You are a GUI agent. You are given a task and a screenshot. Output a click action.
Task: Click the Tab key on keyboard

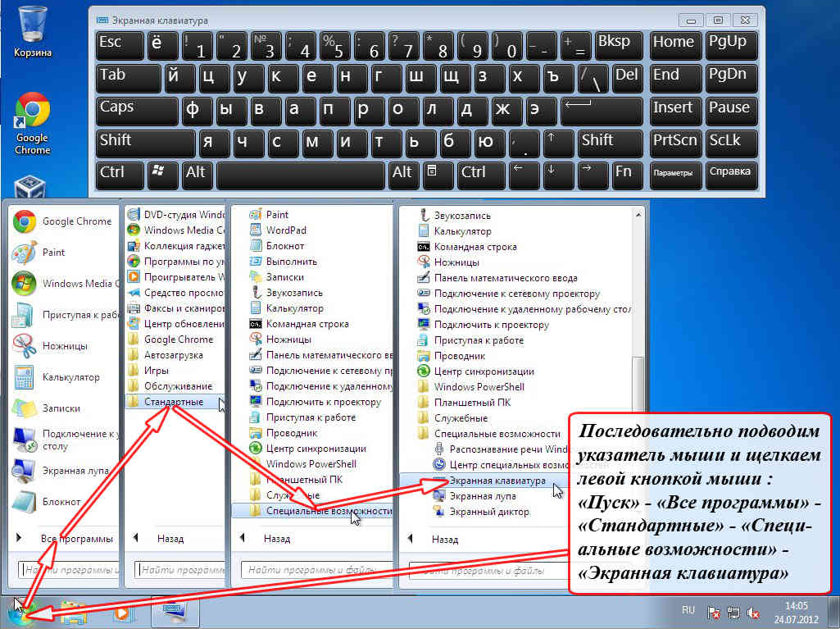(x=128, y=78)
